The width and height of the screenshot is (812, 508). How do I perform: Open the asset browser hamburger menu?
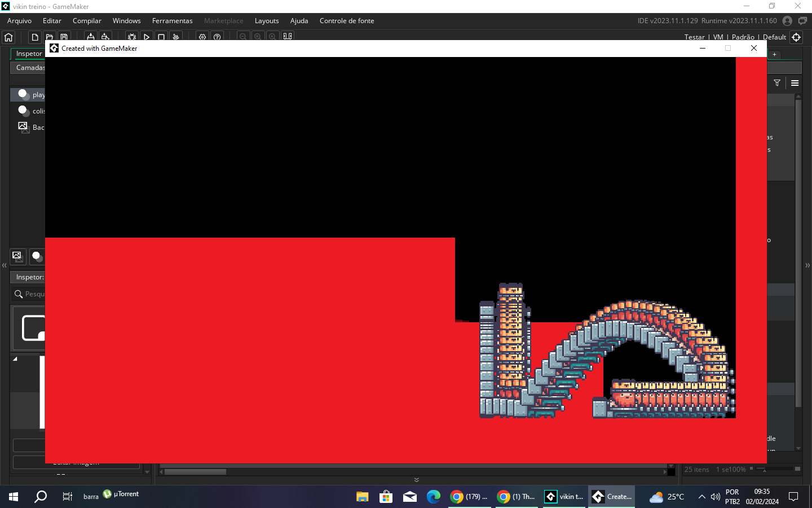point(795,83)
